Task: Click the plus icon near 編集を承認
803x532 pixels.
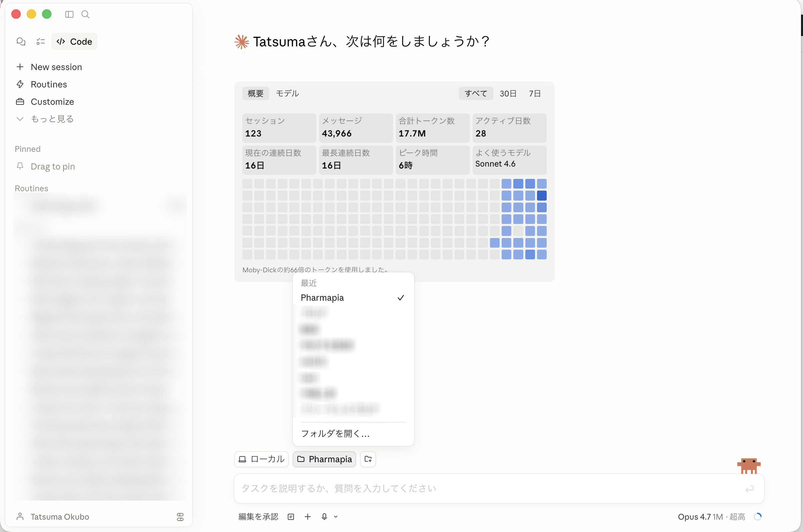Action: point(308,516)
